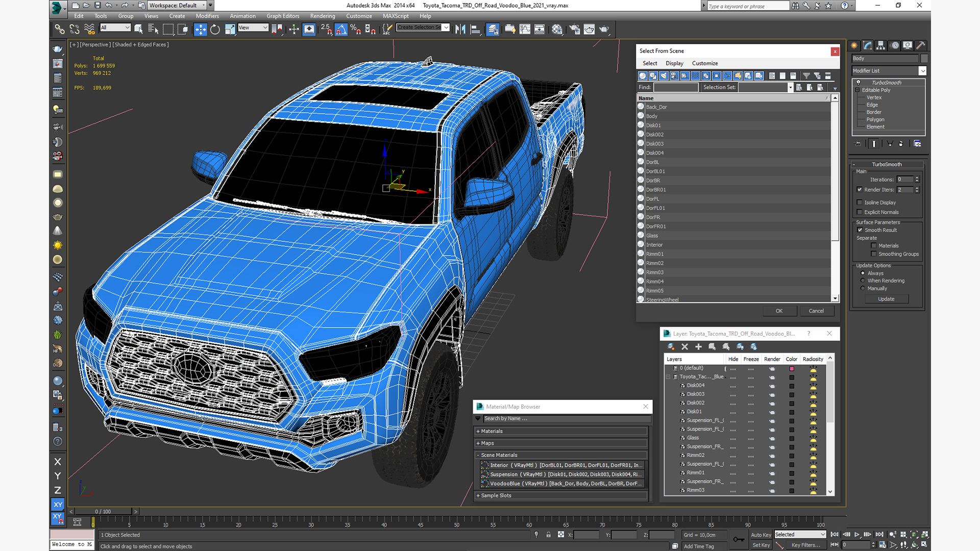Enable Explicit Normals checkbox
The height and width of the screenshot is (551, 980).
tap(860, 212)
